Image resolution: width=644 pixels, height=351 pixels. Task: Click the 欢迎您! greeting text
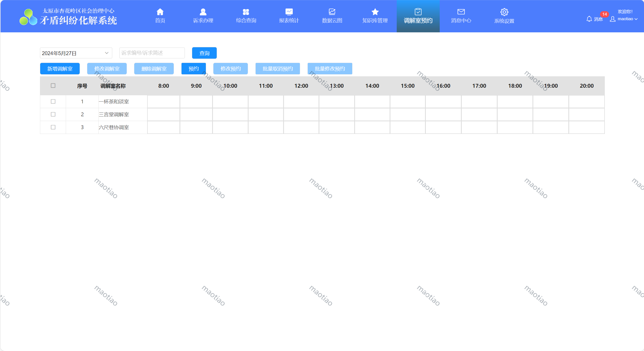[625, 12]
